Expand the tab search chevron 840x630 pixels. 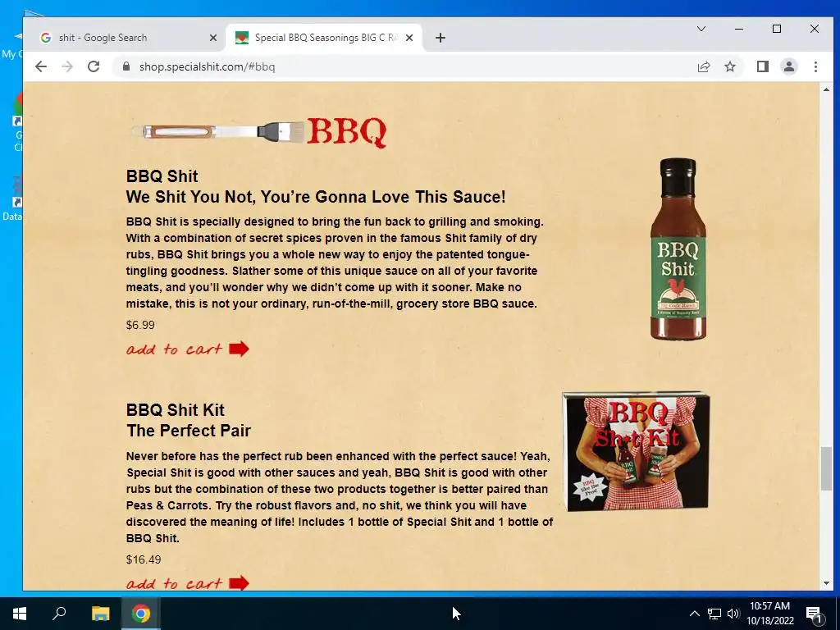click(x=701, y=29)
